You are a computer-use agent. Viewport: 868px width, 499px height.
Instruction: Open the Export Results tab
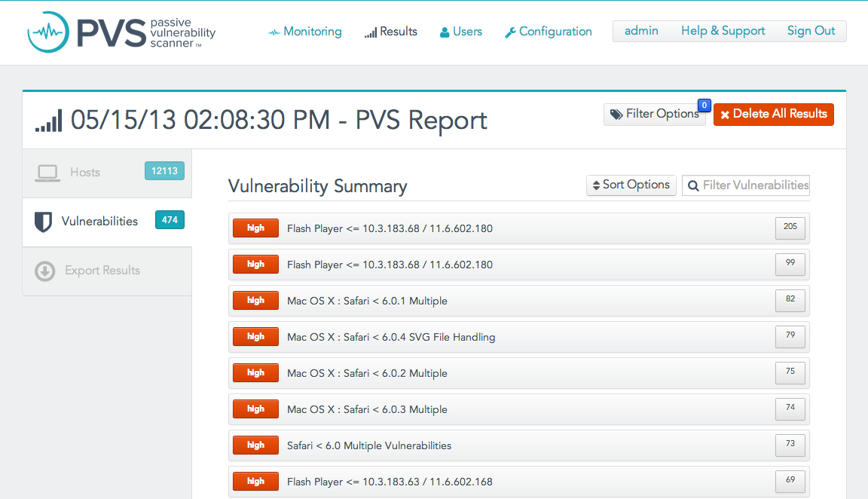(108, 271)
